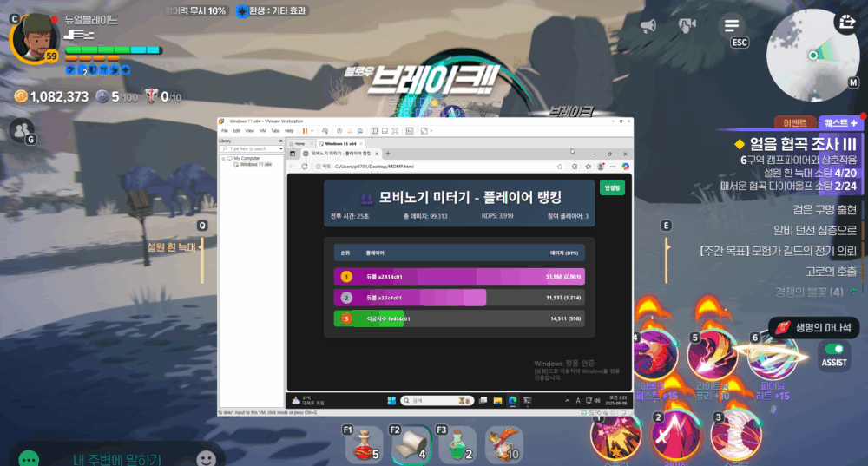This screenshot has height=466, width=868.
Task: Activate skill slot 2 icon
Action: point(678,436)
